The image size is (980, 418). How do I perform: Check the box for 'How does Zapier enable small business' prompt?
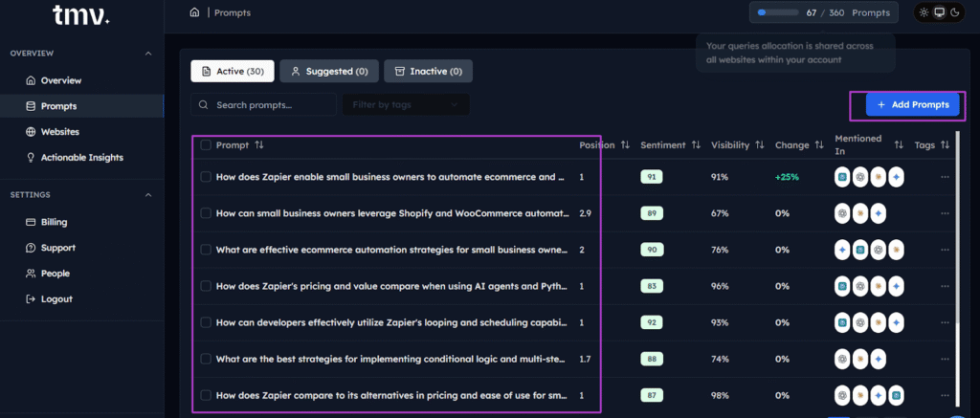pos(206,177)
